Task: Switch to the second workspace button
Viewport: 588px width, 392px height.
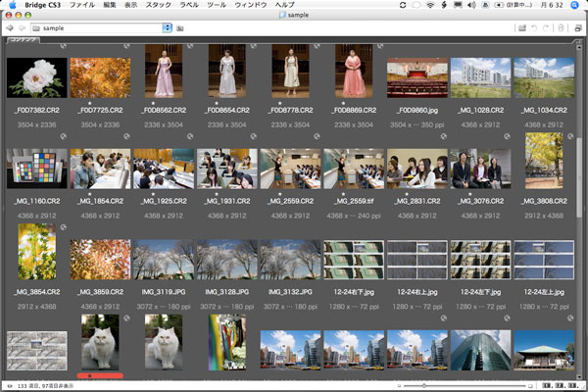Action: [x=560, y=385]
